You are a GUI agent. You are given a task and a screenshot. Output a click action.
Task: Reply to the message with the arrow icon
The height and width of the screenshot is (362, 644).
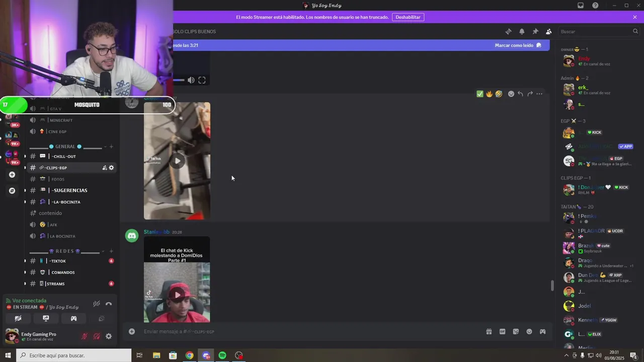click(520, 94)
